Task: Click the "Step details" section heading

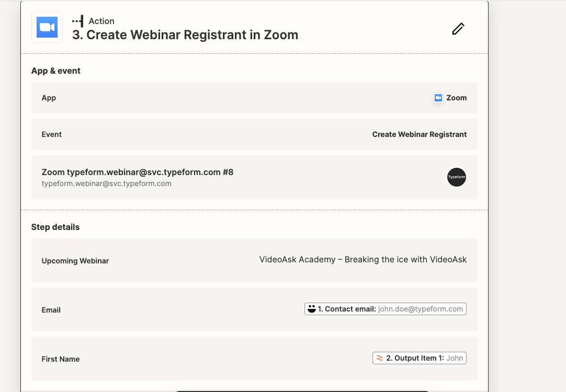Action: (55, 227)
